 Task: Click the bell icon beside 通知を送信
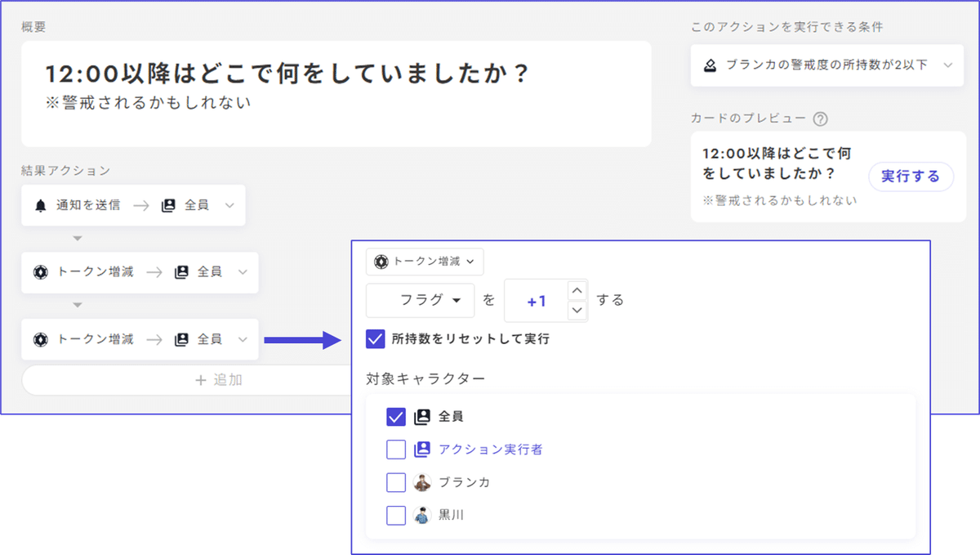tap(41, 206)
